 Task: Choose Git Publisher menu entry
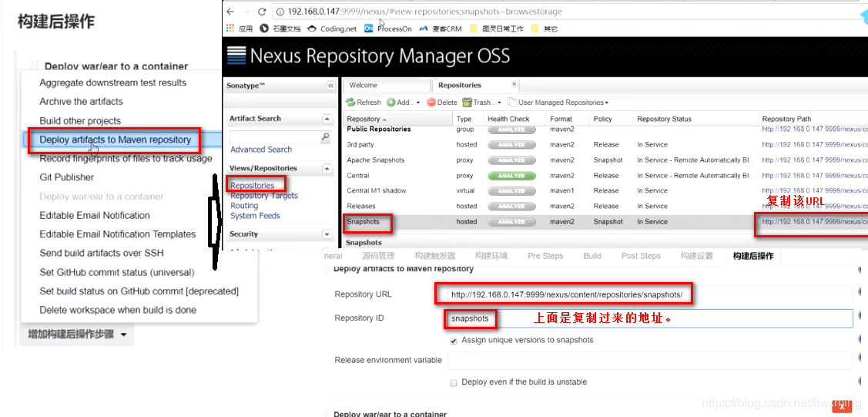coord(67,177)
